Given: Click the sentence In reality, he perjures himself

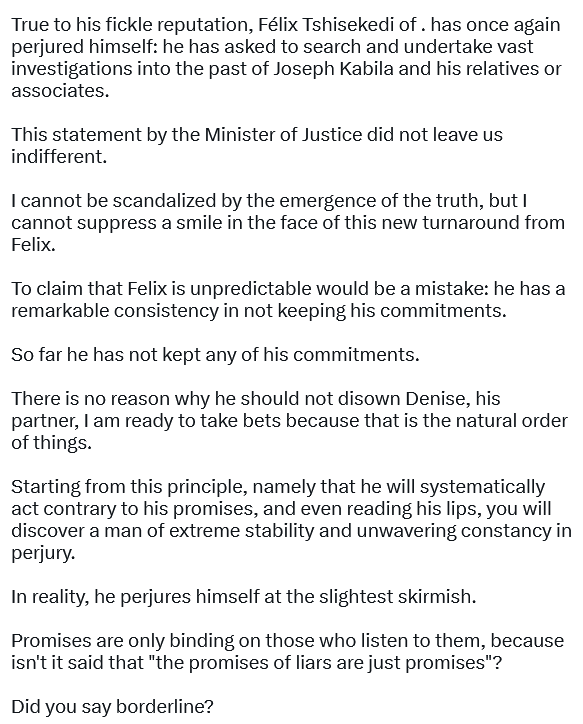Looking at the screenshot, I should (x=243, y=597).
